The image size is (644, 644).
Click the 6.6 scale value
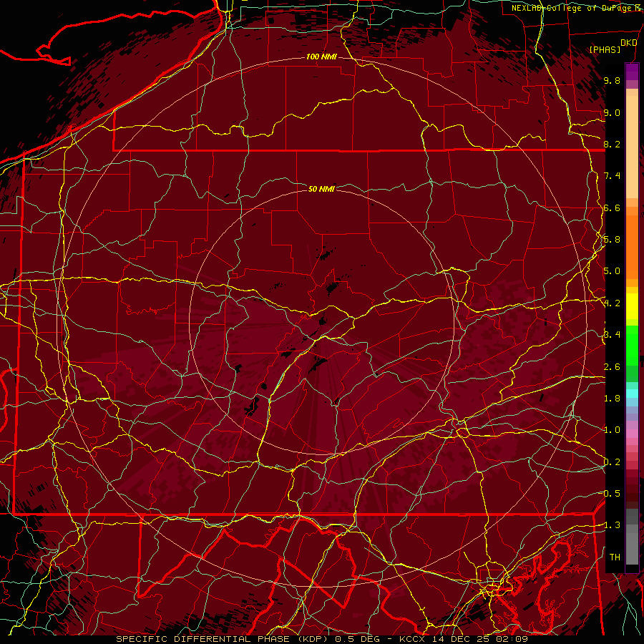612,208
